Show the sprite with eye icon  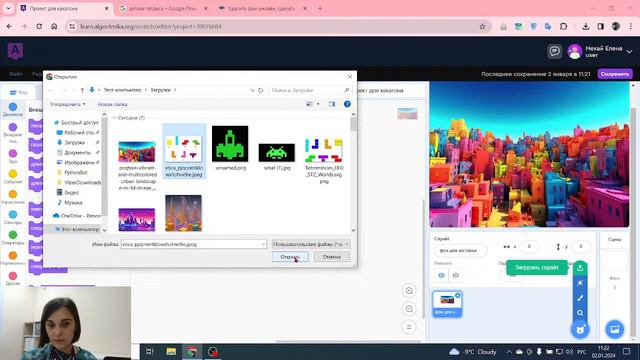point(441,276)
